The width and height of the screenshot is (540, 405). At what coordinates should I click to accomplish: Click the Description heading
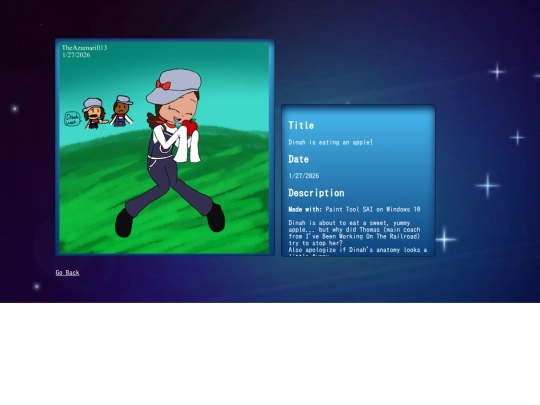tap(316, 193)
